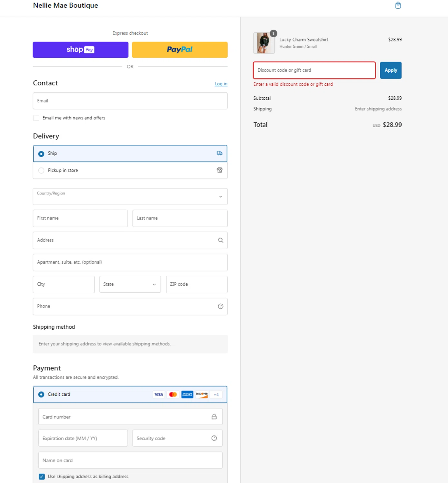Viewport: 448px width, 483px height.
Task: Open the shopping bag cart icon
Action: click(398, 5)
